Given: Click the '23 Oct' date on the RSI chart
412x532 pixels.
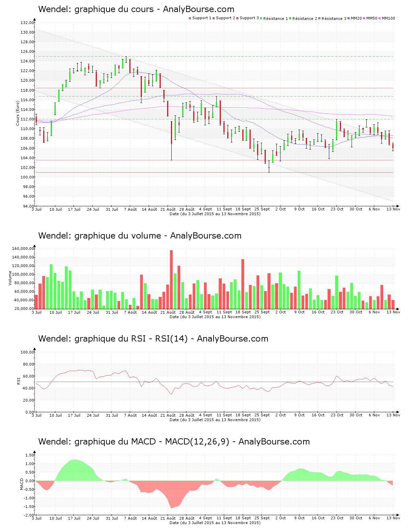Looking at the screenshot, I should click(337, 415).
